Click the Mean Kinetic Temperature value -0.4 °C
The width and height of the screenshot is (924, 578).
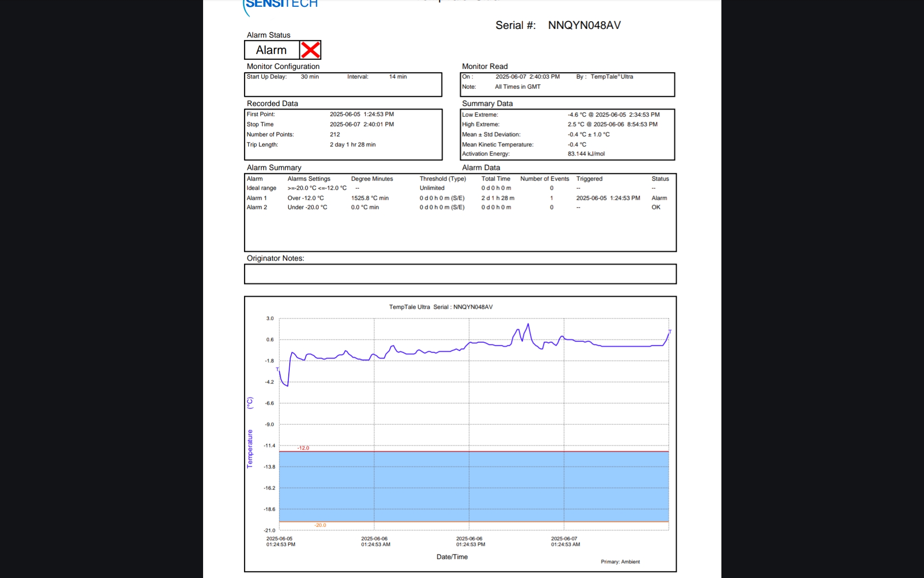[x=577, y=144]
